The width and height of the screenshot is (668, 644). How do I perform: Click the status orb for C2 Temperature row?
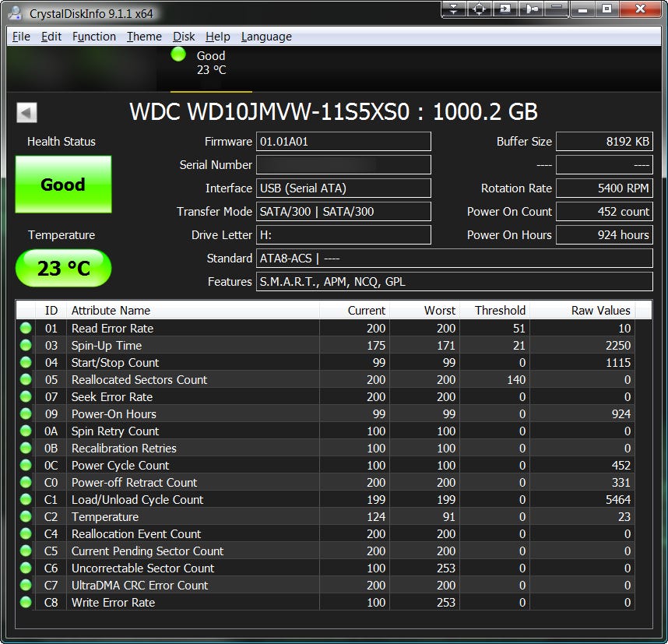(x=26, y=516)
